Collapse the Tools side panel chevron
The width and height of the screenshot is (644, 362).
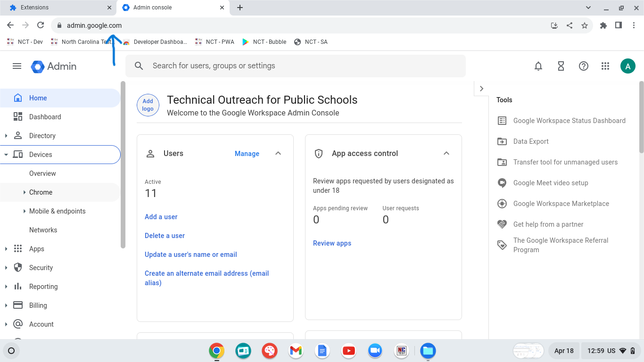click(481, 89)
